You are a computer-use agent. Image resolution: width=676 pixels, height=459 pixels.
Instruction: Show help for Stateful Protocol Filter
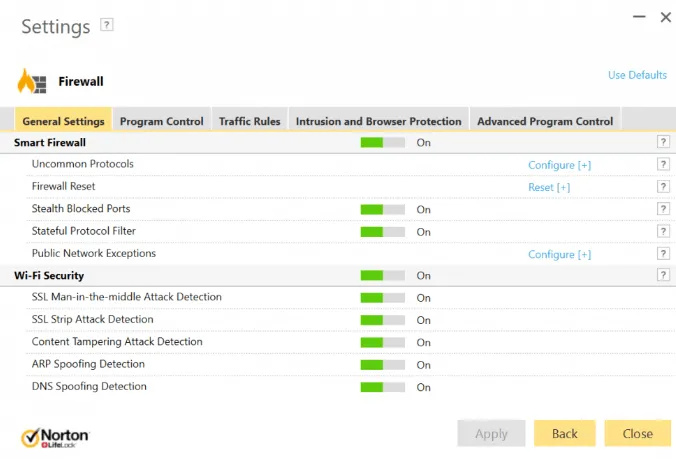662,232
